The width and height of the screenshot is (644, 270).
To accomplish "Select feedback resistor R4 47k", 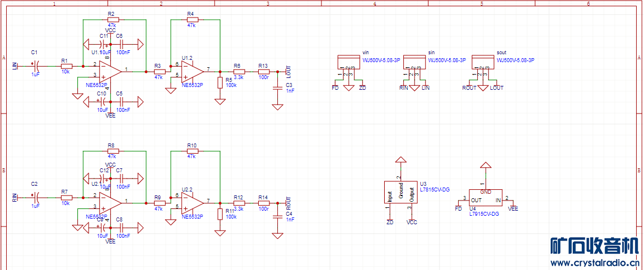I will [191, 20].
